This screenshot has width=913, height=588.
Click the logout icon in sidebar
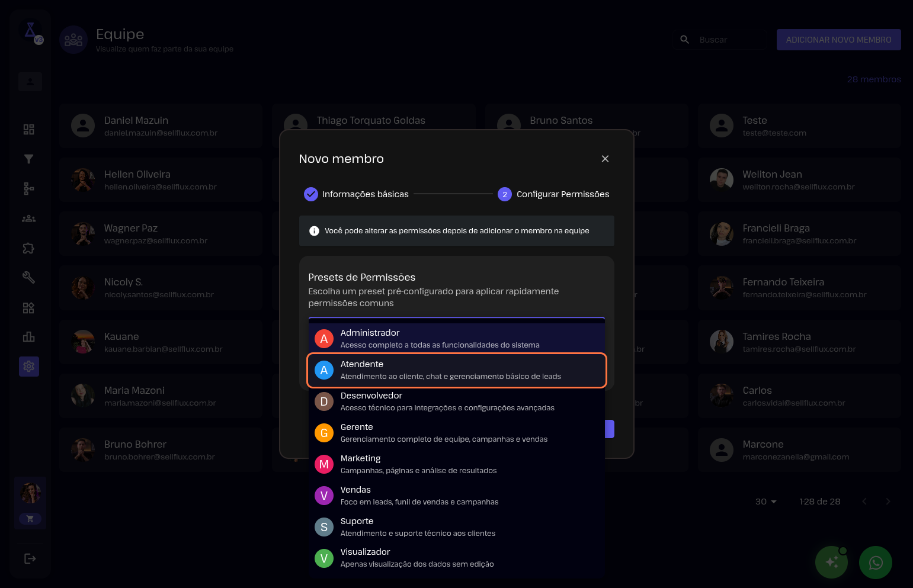point(30,558)
